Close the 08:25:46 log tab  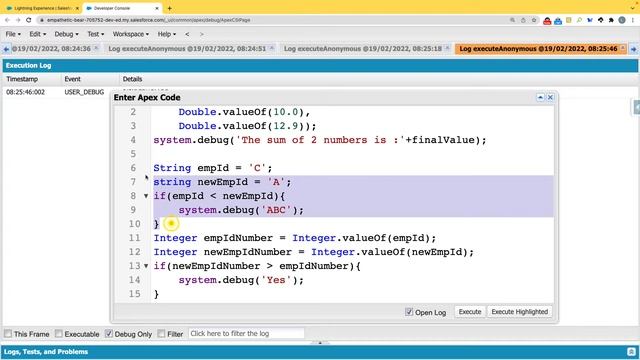click(x=622, y=48)
